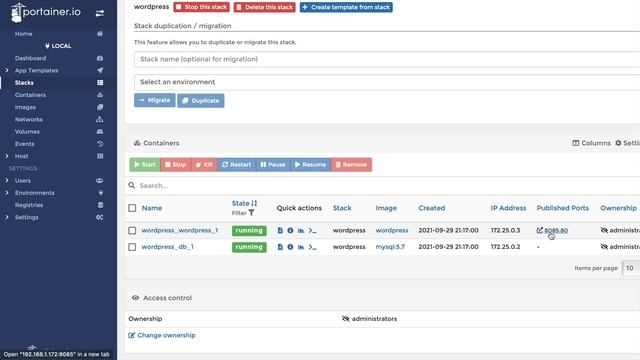This screenshot has width=640, height=360.
Task: Click Create template from stack button
Action: 346,7
